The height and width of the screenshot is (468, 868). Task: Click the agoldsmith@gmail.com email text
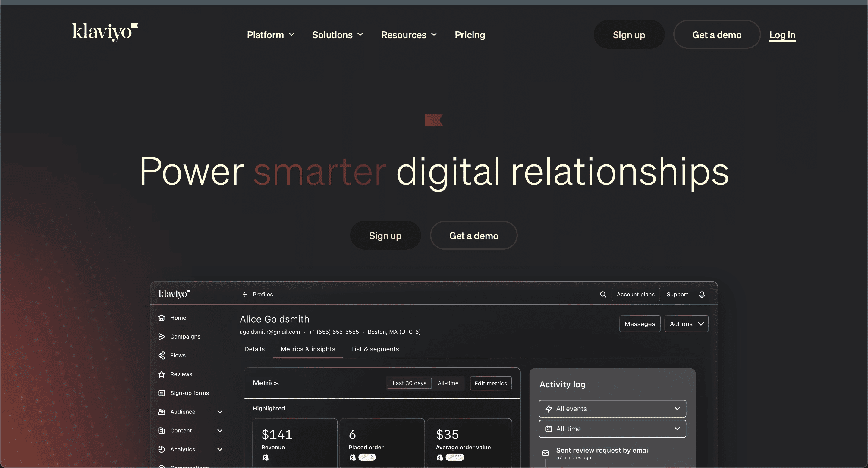pyautogui.click(x=269, y=332)
